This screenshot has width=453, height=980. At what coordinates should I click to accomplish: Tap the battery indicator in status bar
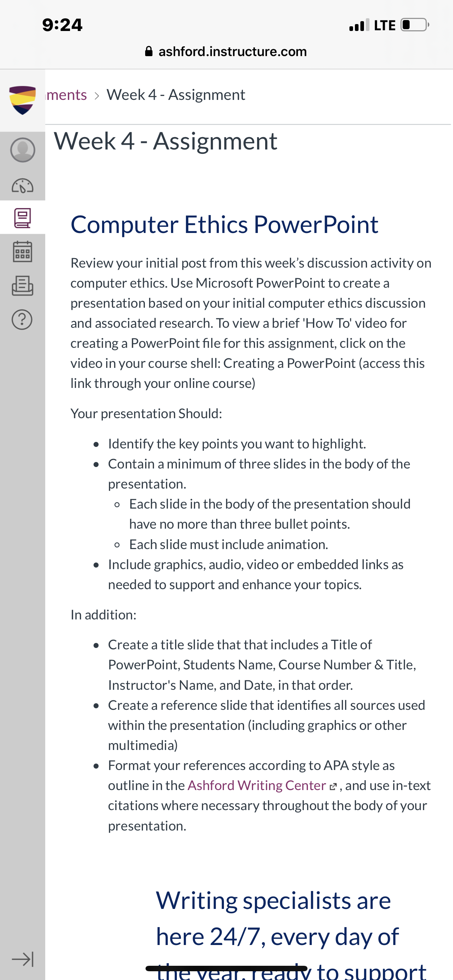(415, 25)
